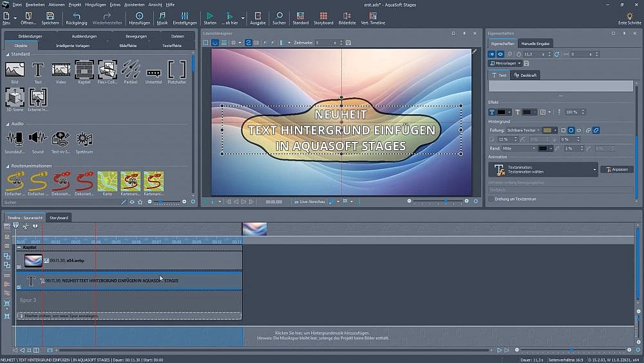This screenshot has height=363, width=644.
Task: Click the a04.webp clip thumbnail in the timeline
Action: tap(33, 260)
